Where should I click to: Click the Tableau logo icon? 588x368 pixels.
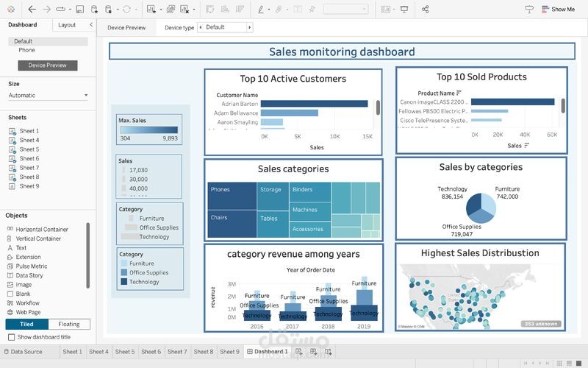pos(11,10)
